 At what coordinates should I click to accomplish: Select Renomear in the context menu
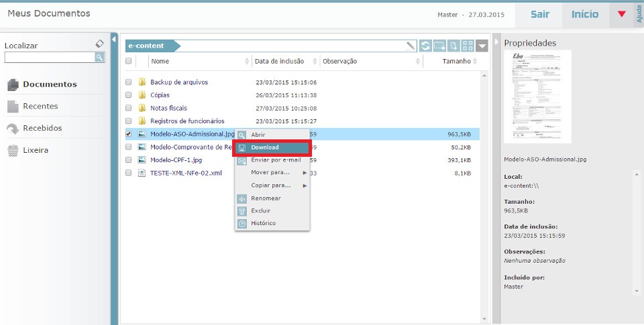(266, 198)
